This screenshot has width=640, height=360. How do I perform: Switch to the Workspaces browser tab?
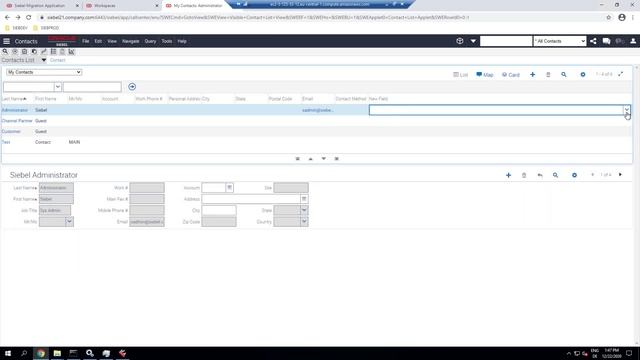[122, 6]
